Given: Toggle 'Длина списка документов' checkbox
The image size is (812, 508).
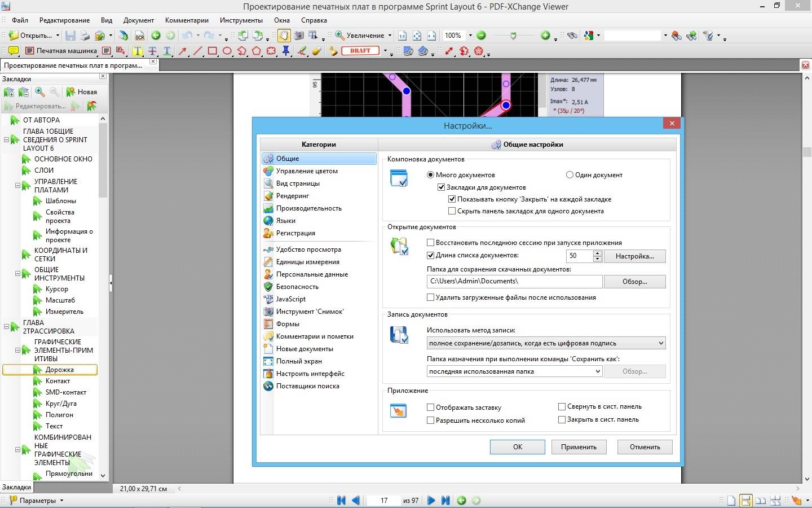Looking at the screenshot, I should [431, 256].
